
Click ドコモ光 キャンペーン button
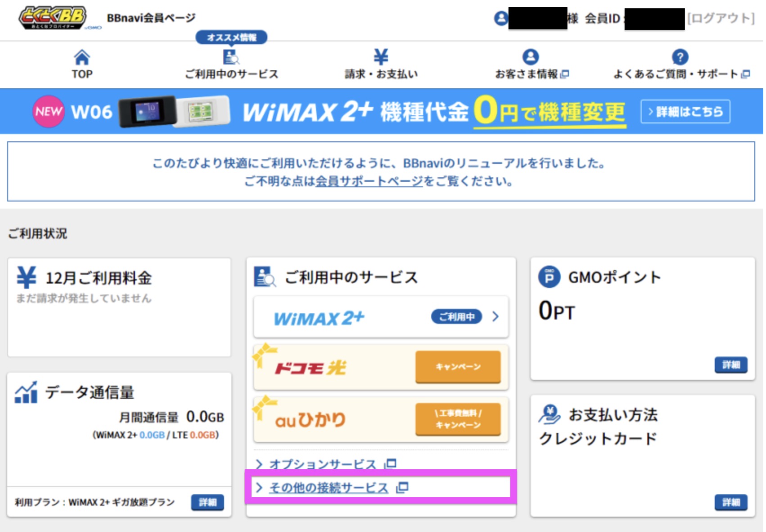[x=458, y=367]
